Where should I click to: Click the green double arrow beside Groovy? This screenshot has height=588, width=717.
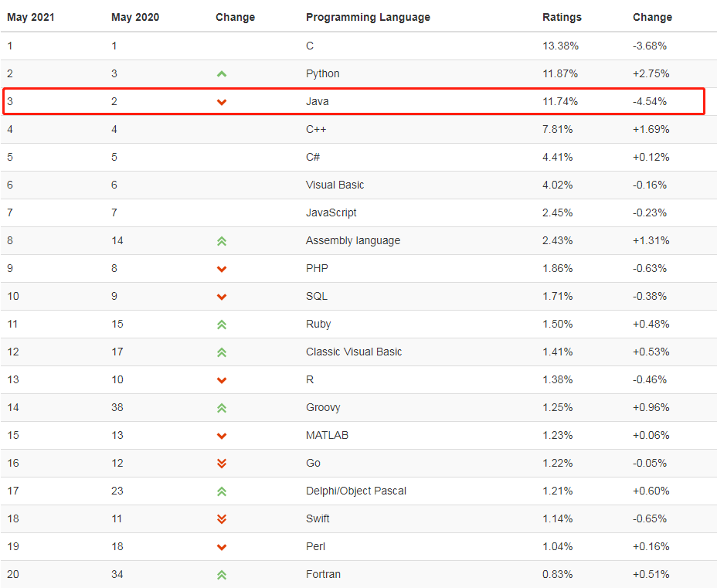(x=222, y=408)
